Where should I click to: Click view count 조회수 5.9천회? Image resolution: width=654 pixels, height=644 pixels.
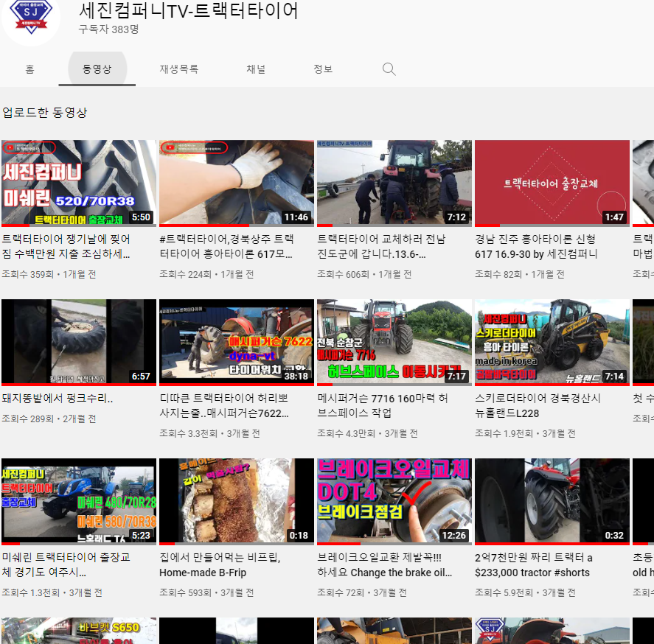coord(504,592)
